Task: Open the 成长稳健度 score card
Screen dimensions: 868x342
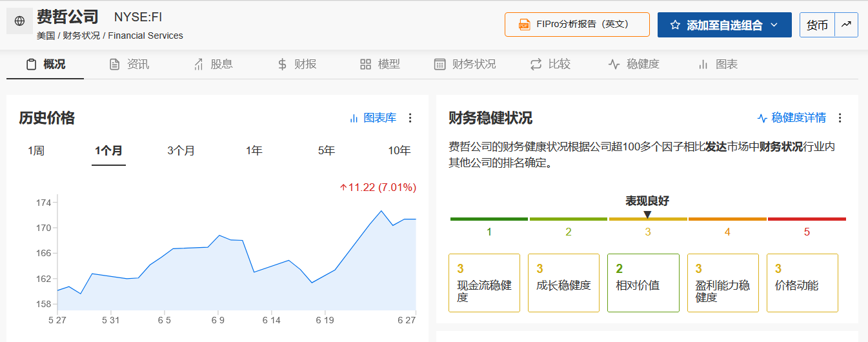Action: [563, 283]
